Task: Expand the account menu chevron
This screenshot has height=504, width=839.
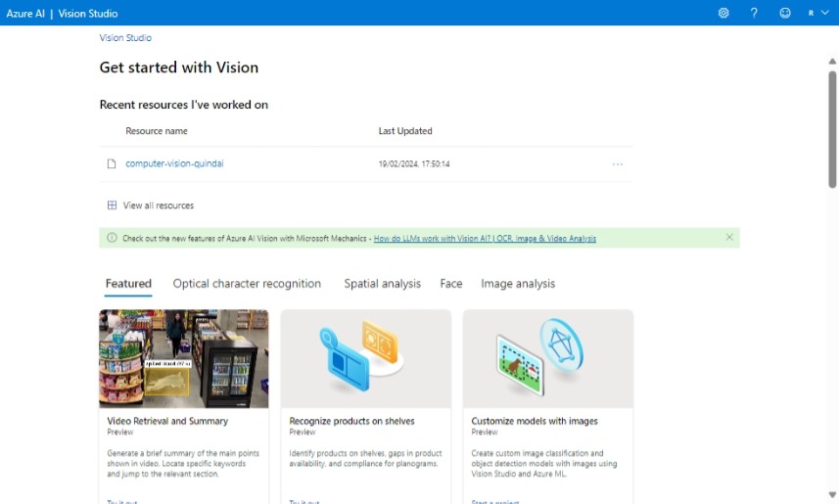Action: (x=824, y=13)
